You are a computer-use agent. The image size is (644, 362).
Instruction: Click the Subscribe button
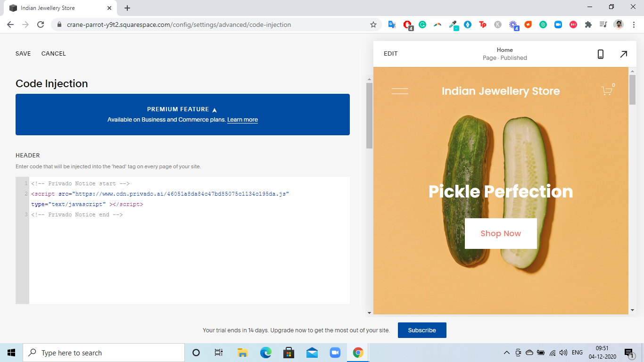422,330
